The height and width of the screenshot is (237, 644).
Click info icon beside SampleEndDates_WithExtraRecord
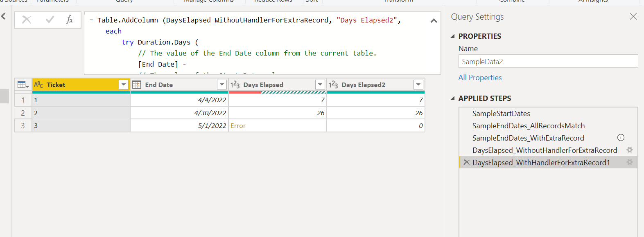point(621,138)
